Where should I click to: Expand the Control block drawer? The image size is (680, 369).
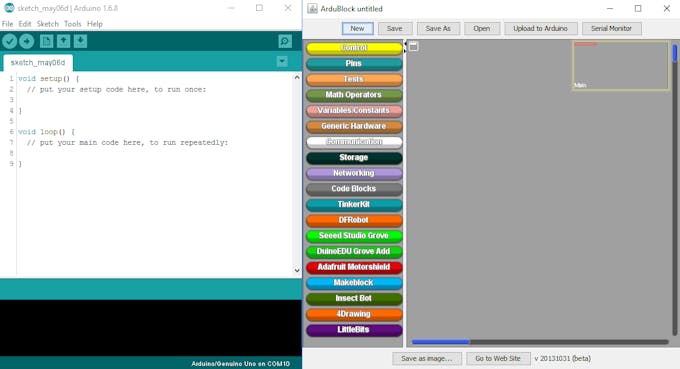click(354, 48)
